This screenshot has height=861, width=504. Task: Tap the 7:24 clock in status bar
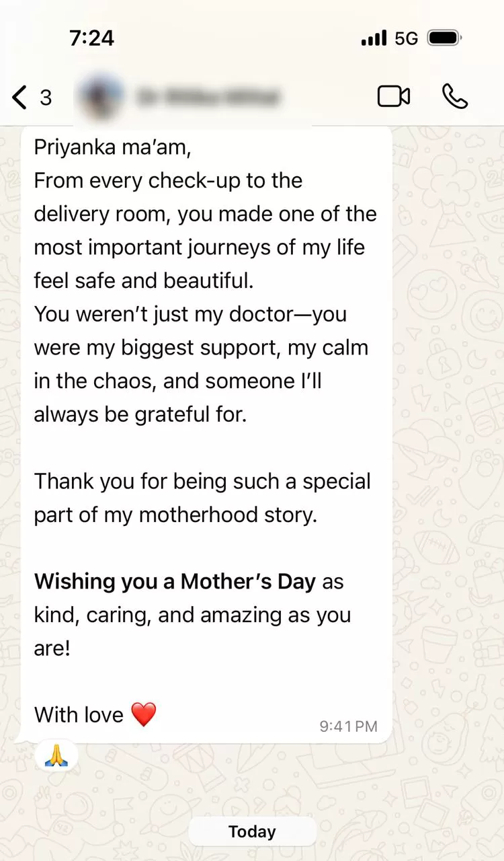coord(92,38)
